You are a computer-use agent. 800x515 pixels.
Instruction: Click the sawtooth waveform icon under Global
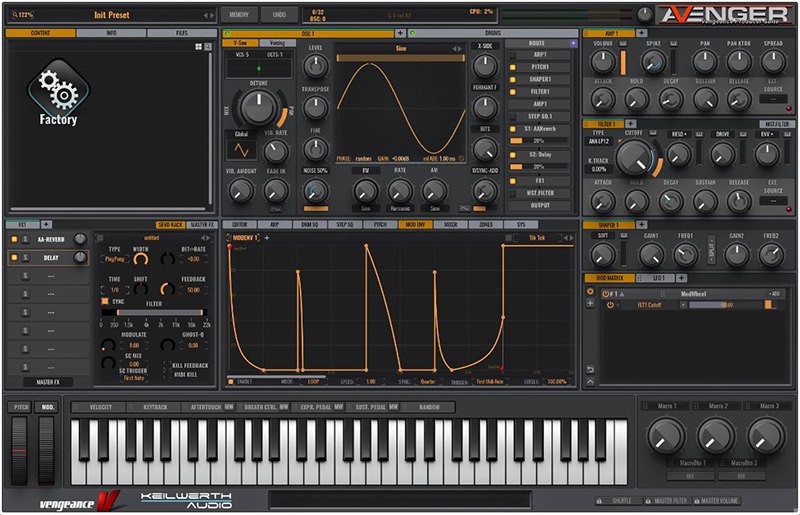point(241,150)
